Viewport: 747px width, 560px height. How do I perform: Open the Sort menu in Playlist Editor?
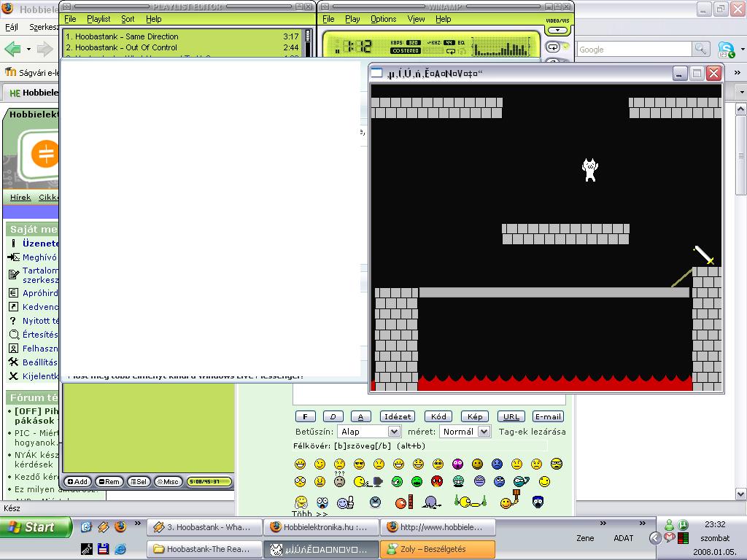(x=128, y=19)
